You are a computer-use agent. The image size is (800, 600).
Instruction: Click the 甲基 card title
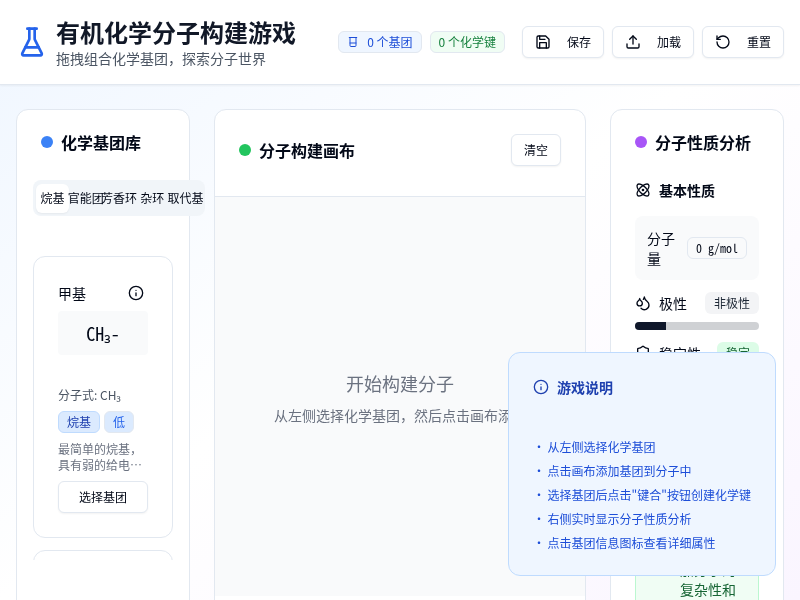click(72, 294)
